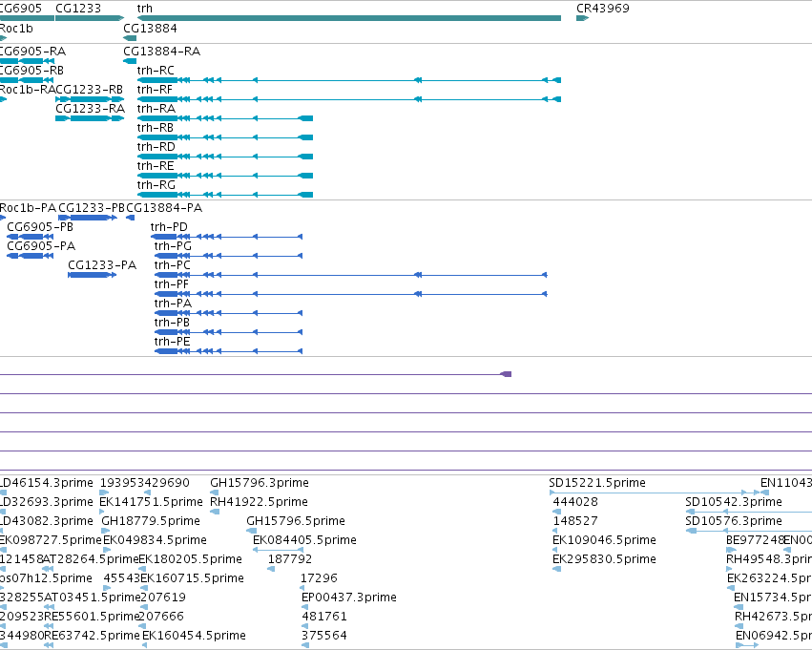Select EST AT28264.5prime

click(x=90, y=559)
